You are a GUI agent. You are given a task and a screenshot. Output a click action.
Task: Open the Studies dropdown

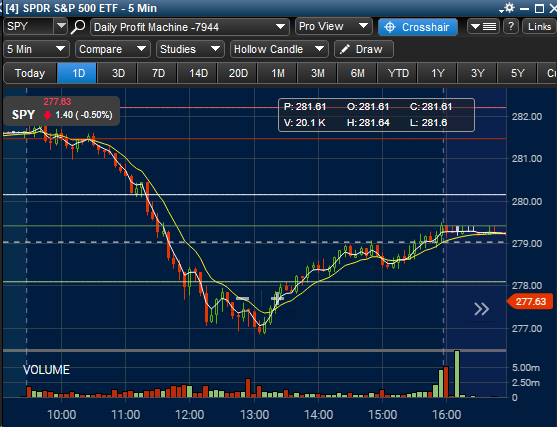coord(190,49)
